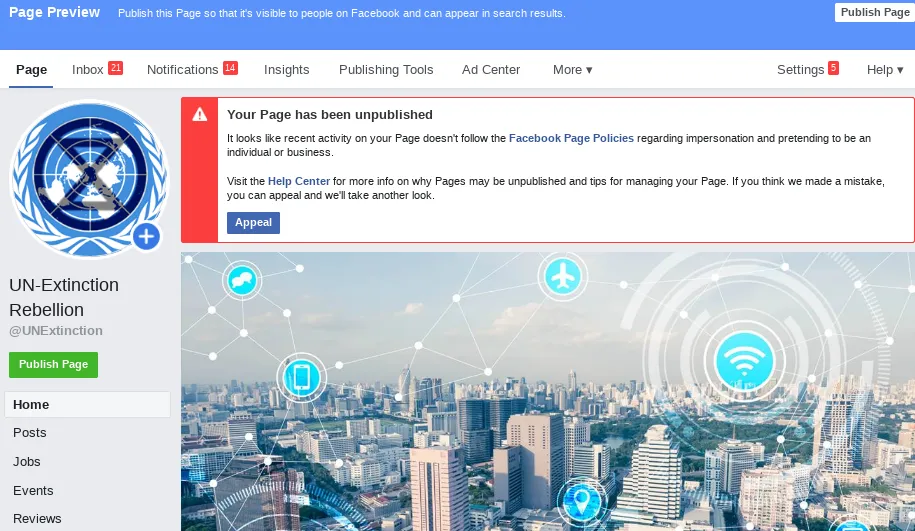Click the Notifications badge showing 14
This screenshot has height=531, width=915.
coord(231,68)
